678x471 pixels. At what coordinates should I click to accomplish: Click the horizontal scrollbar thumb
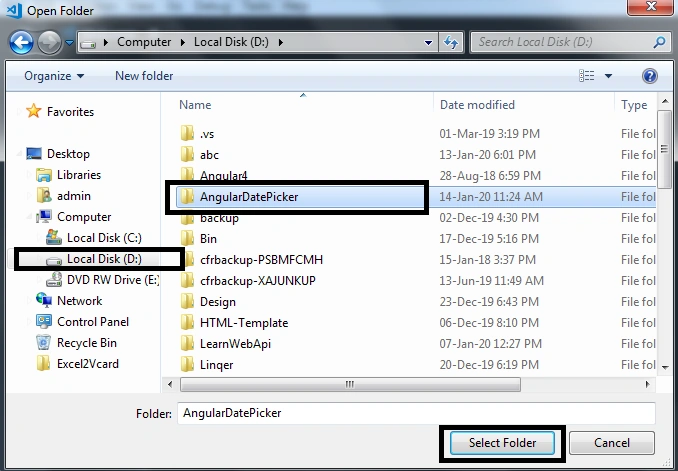(350, 384)
